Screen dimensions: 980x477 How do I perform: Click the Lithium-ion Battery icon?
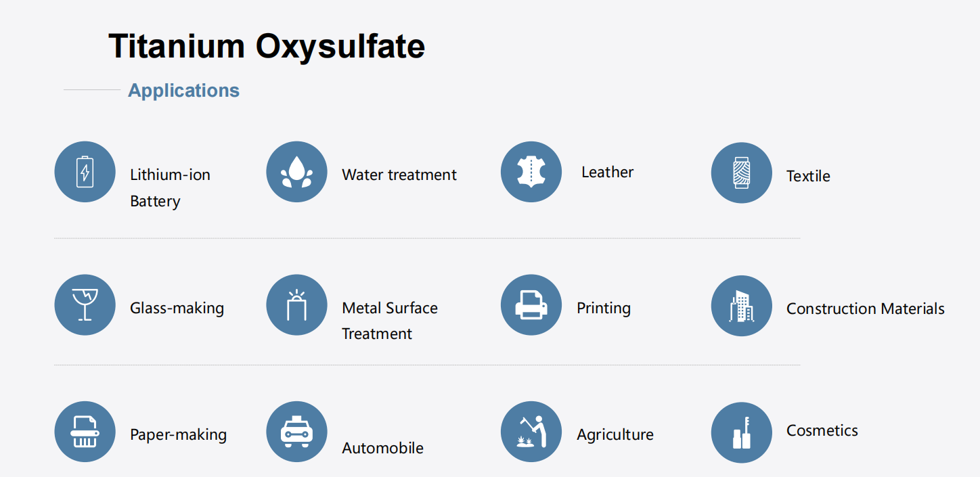coord(85,172)
